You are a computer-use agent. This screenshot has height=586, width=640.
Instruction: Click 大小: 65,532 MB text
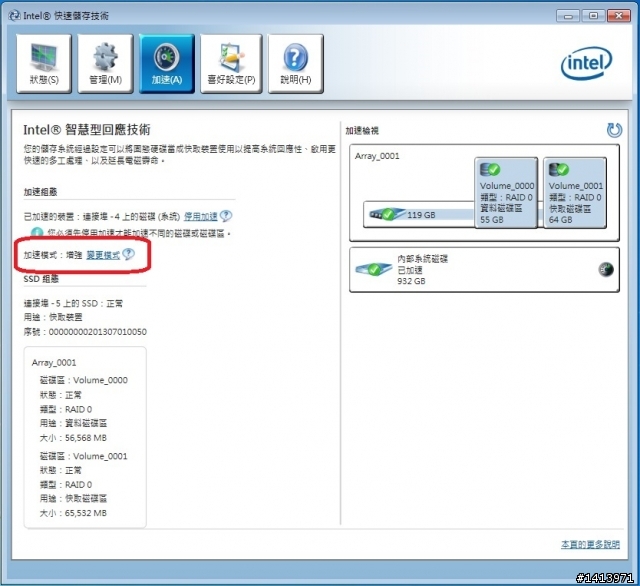pyautogui.click(x=73, y=513)
